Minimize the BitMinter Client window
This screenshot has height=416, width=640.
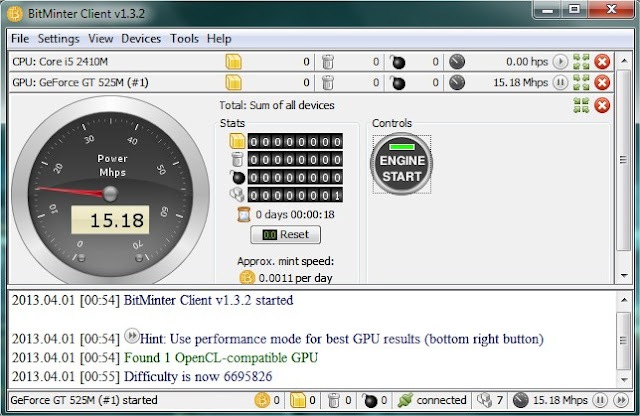[547, 10]
